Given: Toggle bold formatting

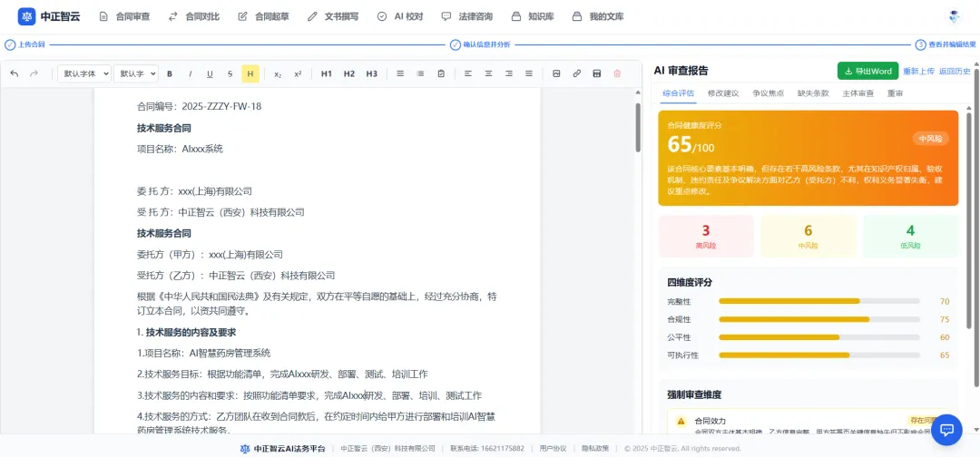Looking at the screenshot, I should (x=170, y=73).
